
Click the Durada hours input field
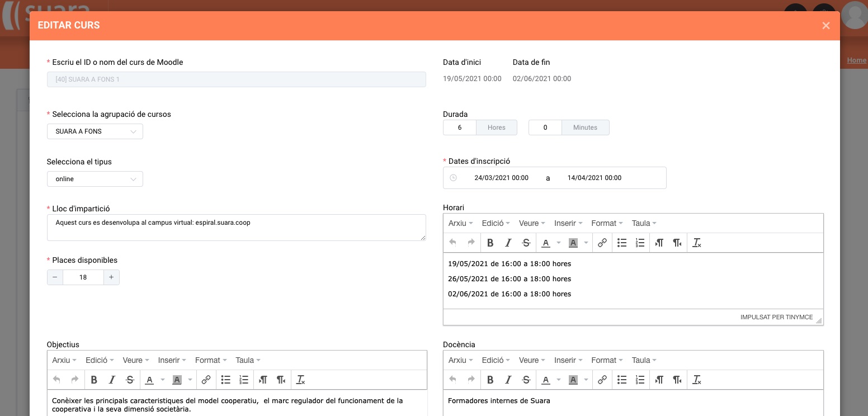coord(460,127)
